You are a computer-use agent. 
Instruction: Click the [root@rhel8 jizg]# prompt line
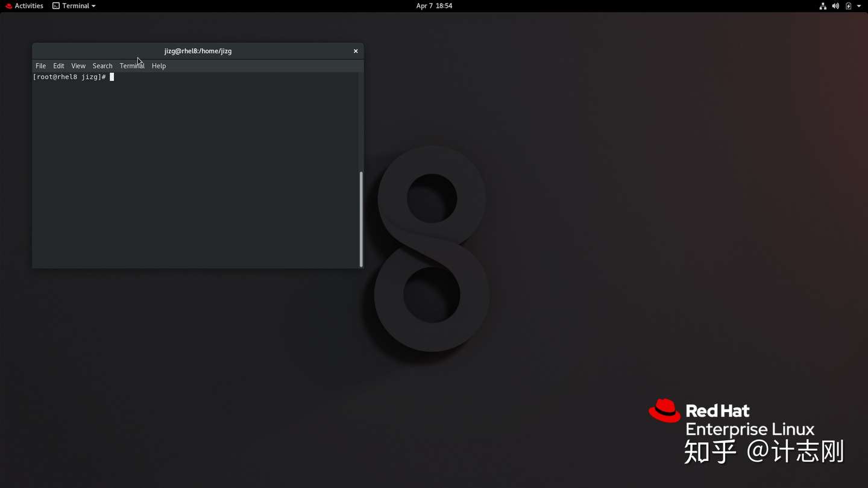click(x=70, y=77)
